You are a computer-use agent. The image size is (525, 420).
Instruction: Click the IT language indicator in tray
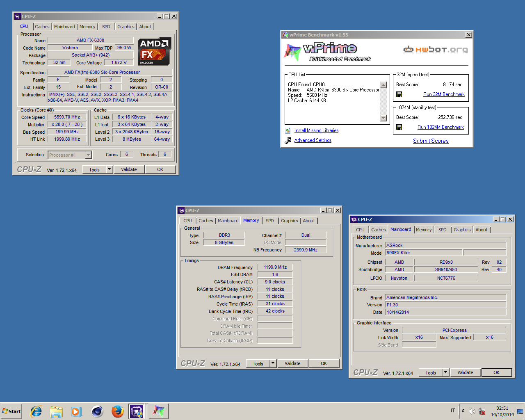(453, 411)
